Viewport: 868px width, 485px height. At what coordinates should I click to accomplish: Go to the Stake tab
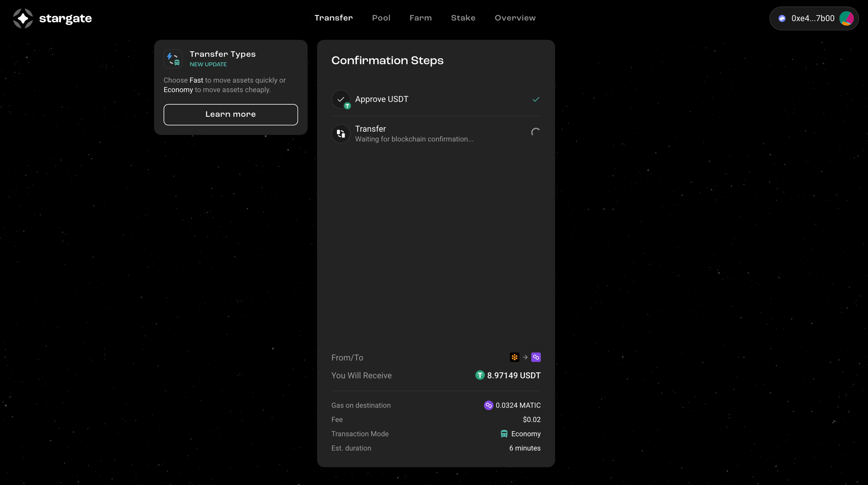pyautogui.click(x=463, y=18)
